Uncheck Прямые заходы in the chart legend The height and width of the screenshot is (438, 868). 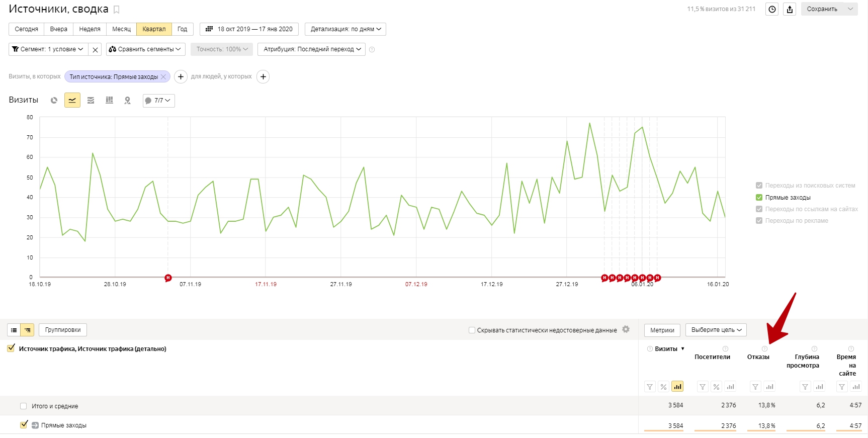tap(759, 198)
